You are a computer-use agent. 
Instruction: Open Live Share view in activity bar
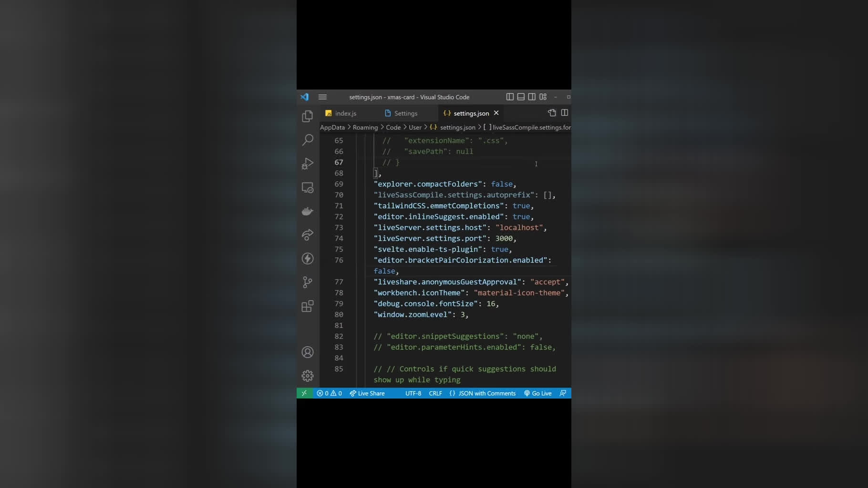click(x=308, y=234)
